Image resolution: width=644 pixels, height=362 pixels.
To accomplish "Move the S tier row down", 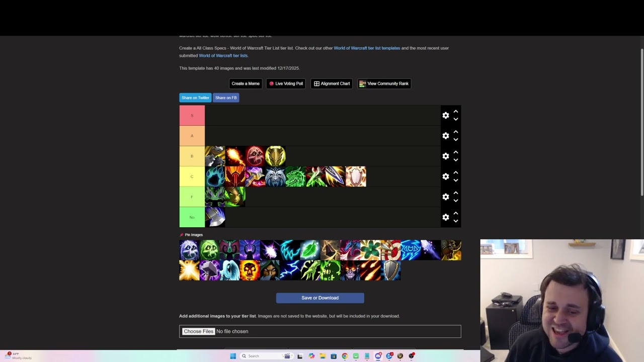I will [456, 119].
